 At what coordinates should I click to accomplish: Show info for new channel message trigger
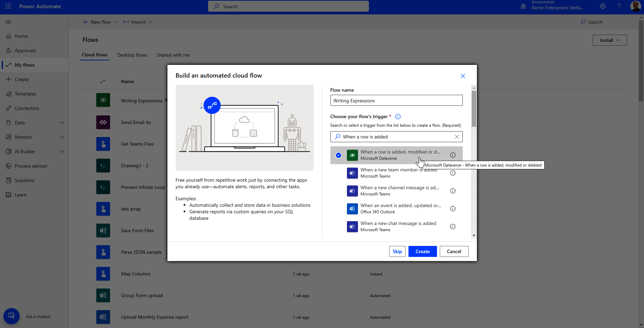tap(453, 191)
